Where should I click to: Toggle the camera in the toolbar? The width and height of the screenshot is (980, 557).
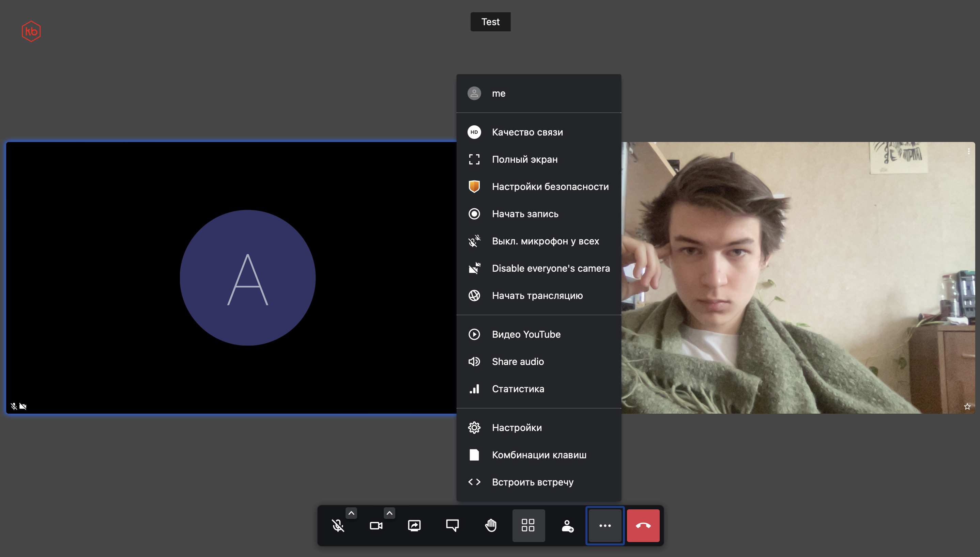tap(376, 525)
